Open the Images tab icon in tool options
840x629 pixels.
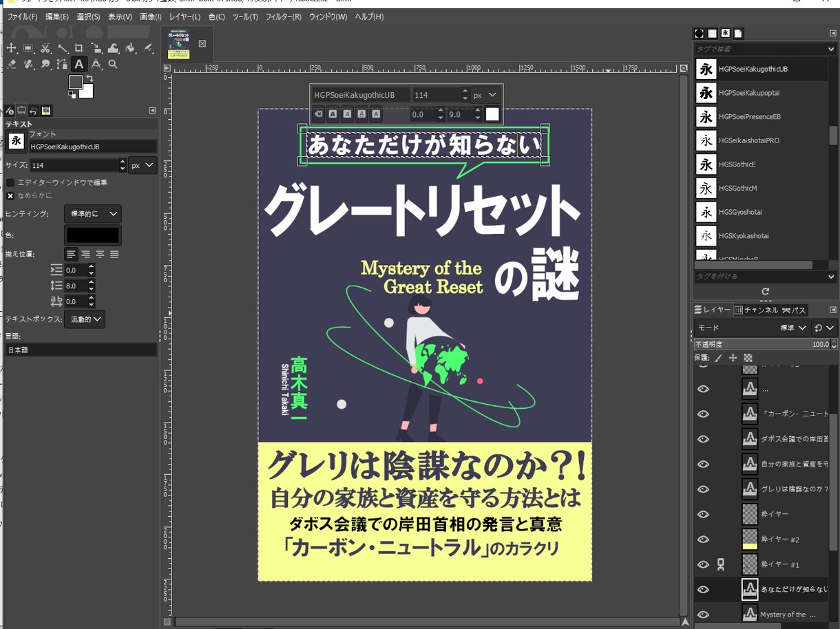coord(46,110)
